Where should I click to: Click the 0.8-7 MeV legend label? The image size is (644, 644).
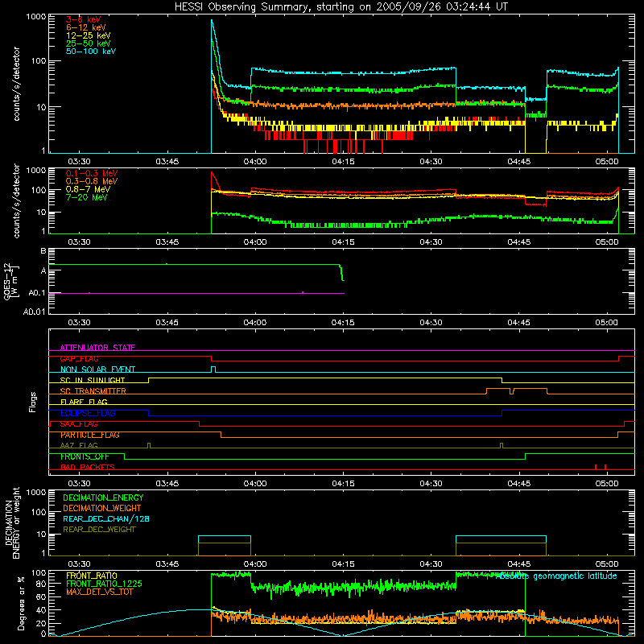[x=88, y=189]
